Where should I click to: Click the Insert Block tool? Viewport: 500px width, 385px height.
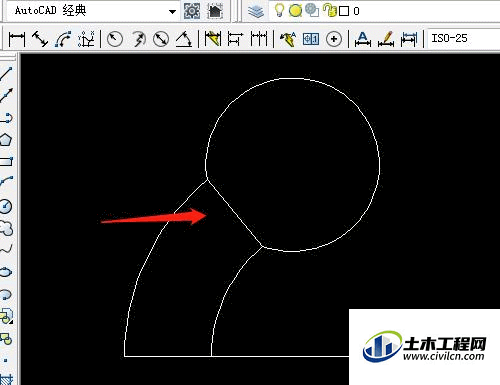[x=6, y=316]
